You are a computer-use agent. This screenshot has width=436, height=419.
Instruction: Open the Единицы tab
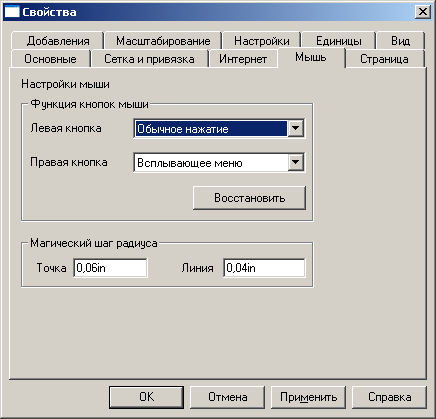339,41
